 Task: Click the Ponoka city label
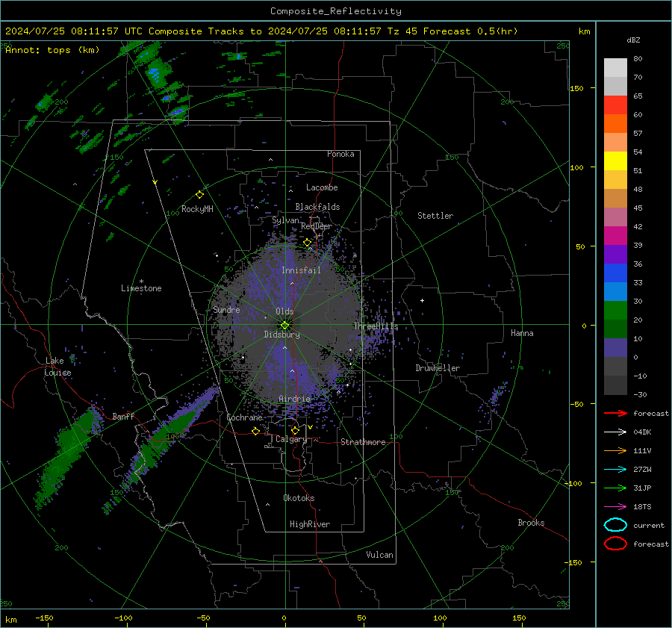pyautogui.click(x=340, y=154)
